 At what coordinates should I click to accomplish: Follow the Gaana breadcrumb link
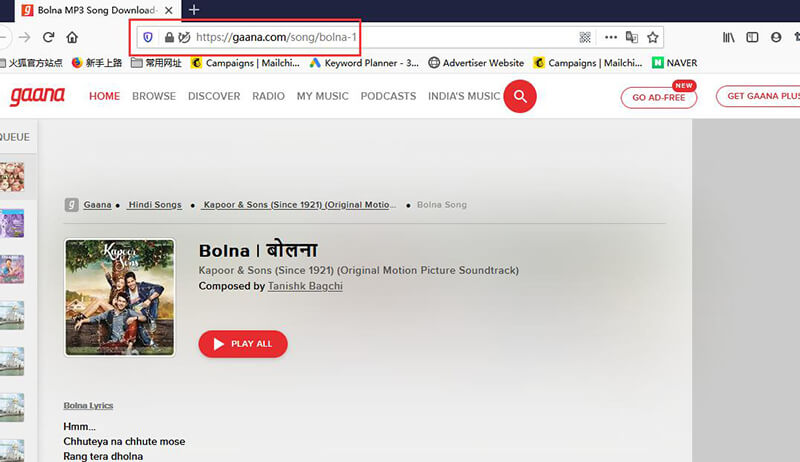pos(97,204)
